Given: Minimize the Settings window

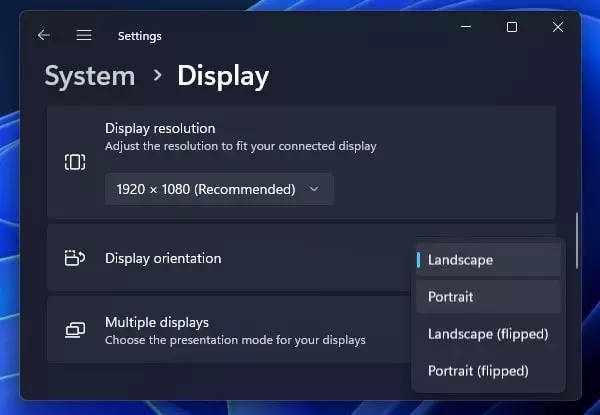Looking at the screenshot, I should (x=466, y=27).
